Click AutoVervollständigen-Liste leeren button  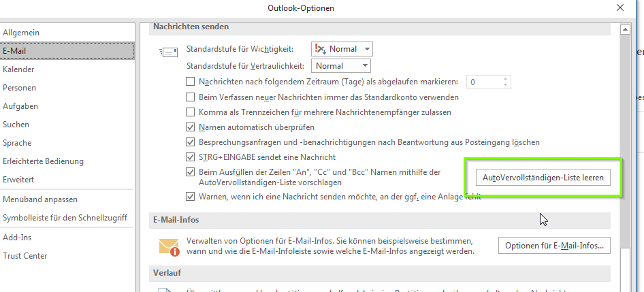click(543, 178)
